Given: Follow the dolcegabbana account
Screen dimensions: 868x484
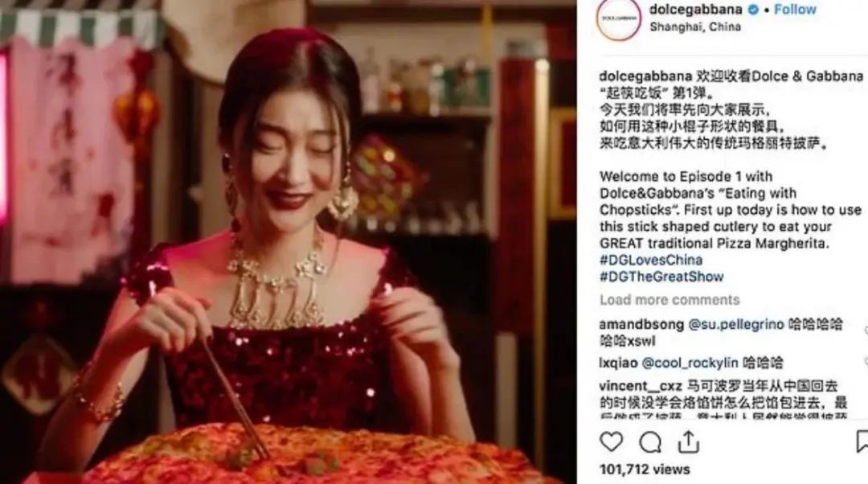Looking at the screenshot, I should point(795,10).
